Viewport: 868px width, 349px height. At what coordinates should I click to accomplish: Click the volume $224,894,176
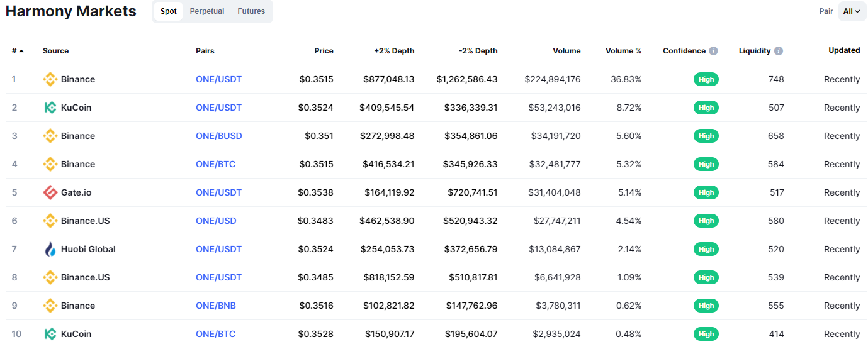coord(553,79)
